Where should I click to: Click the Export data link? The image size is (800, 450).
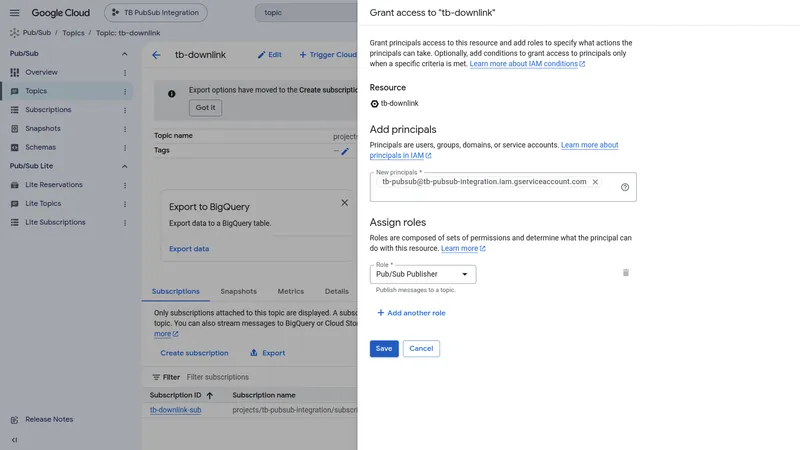[189, 249]
